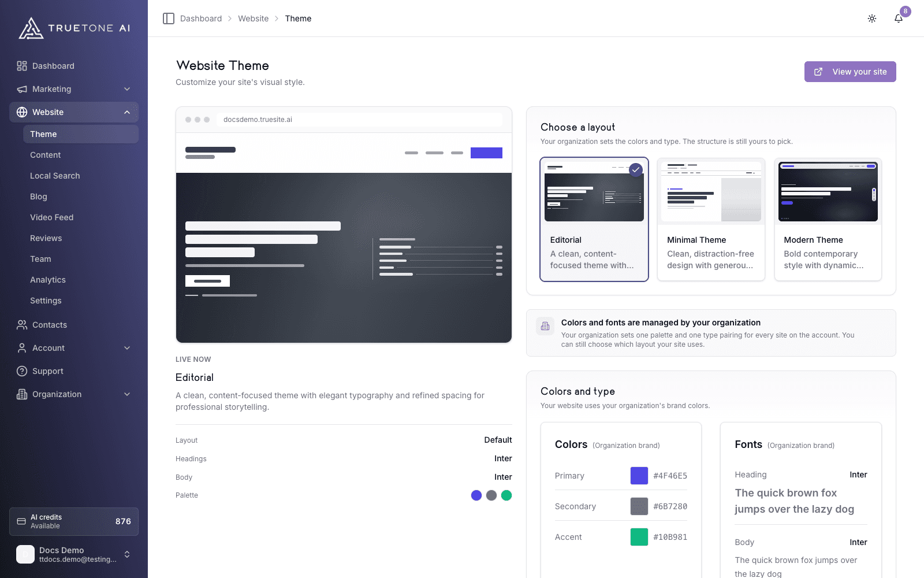Click the Modern Theme thumbnail image
The height and width of the screenshot is (578, 924).
[x=828, y=192]
